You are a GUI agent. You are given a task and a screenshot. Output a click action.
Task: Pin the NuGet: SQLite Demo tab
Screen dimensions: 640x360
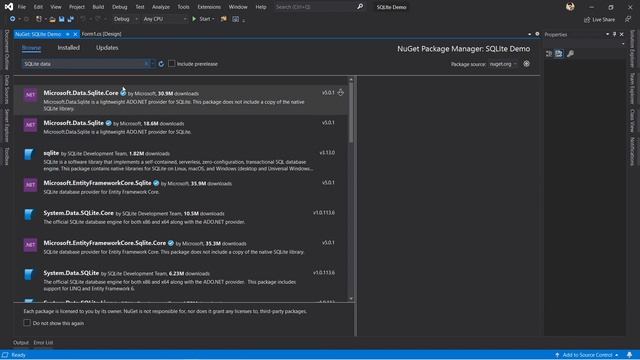[68, 34]
